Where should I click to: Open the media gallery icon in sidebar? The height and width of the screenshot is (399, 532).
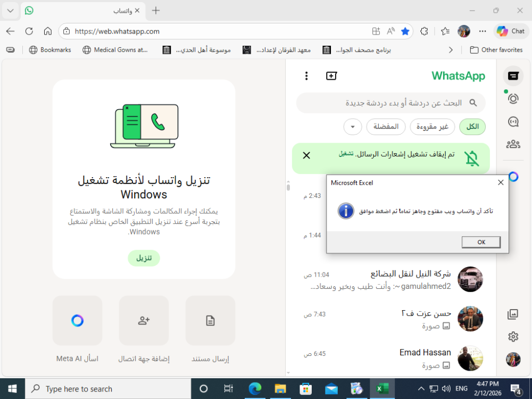click(x=513, y=314)
